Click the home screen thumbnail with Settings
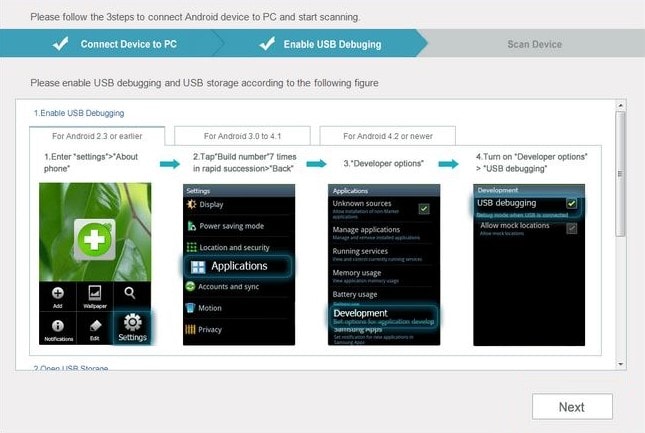 coord(95,264)
